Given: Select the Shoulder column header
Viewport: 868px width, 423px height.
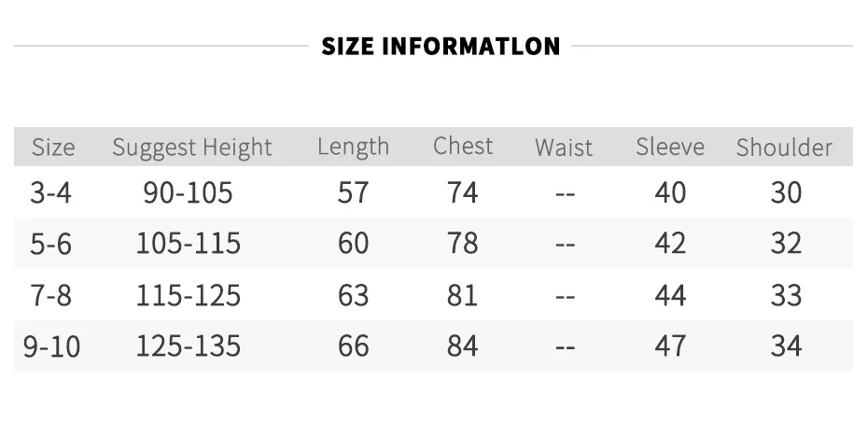Looking at the screenshot, I should point(784,148).
